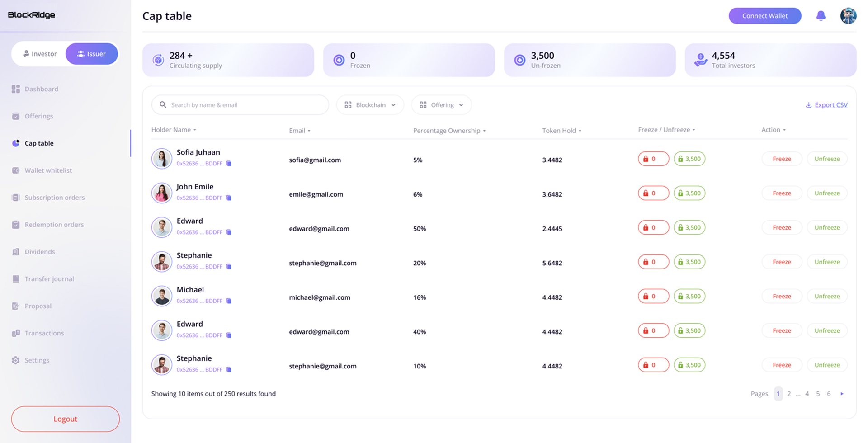Switch to the Investor role
The height and width of the screenshot is (443, 868).
click(40, 54)
